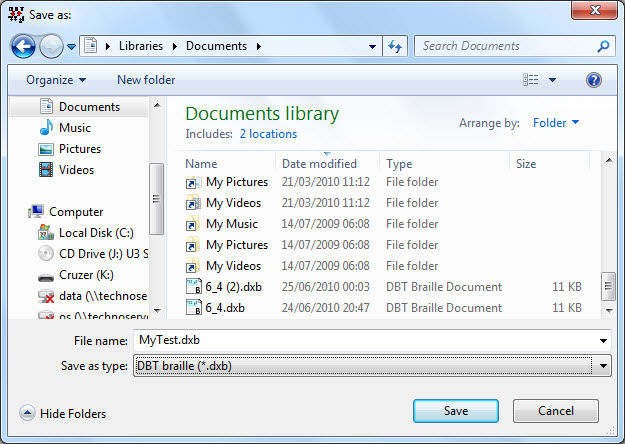
Task: Open the change view options arrow
Action: (x=552, y=80)
